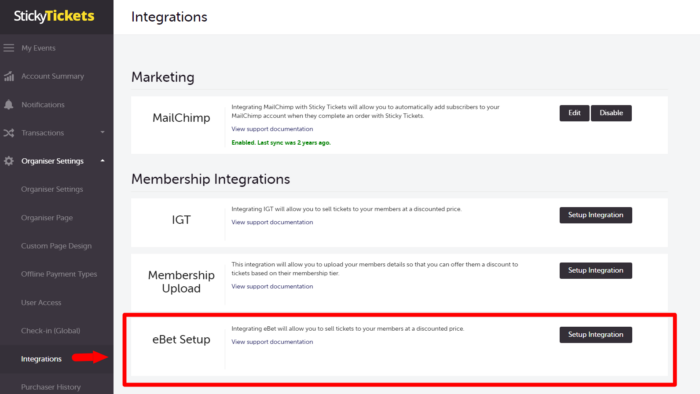This screenshot has height=394, width=700.
Task: Open Transactions in the sidebar
Action: point(43,133)
